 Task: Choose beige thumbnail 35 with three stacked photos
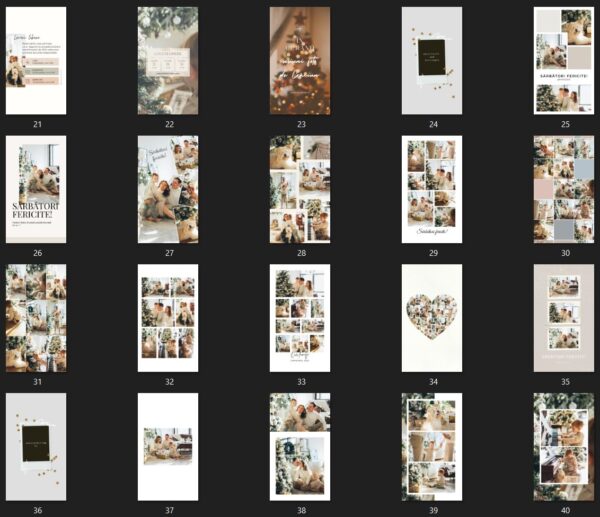coord(564,318)
